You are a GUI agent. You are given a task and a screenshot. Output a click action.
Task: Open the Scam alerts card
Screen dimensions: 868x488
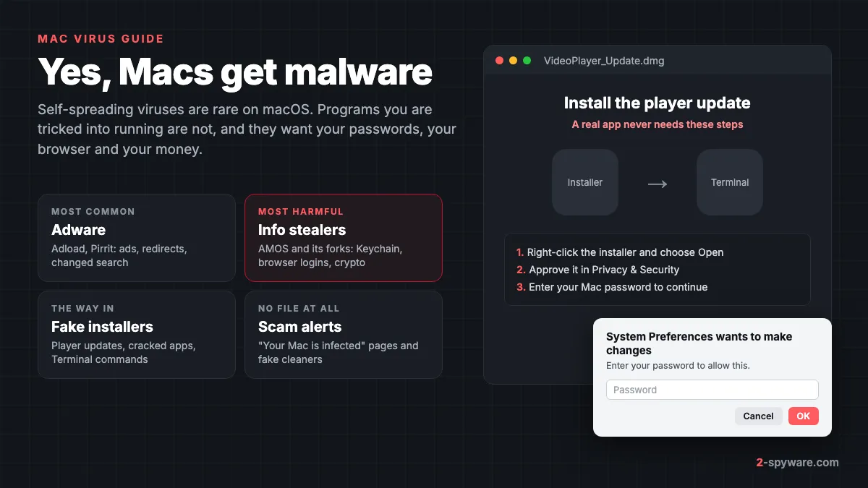(x=344, y=335)
